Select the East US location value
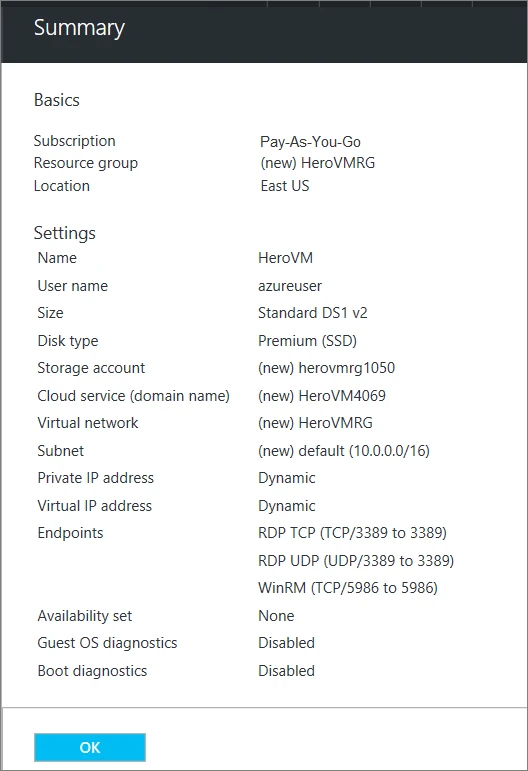 (285, 186)
